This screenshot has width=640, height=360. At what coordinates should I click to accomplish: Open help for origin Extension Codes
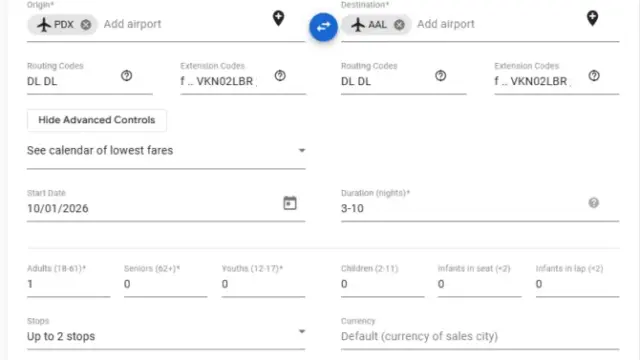(x=280, y=76)
